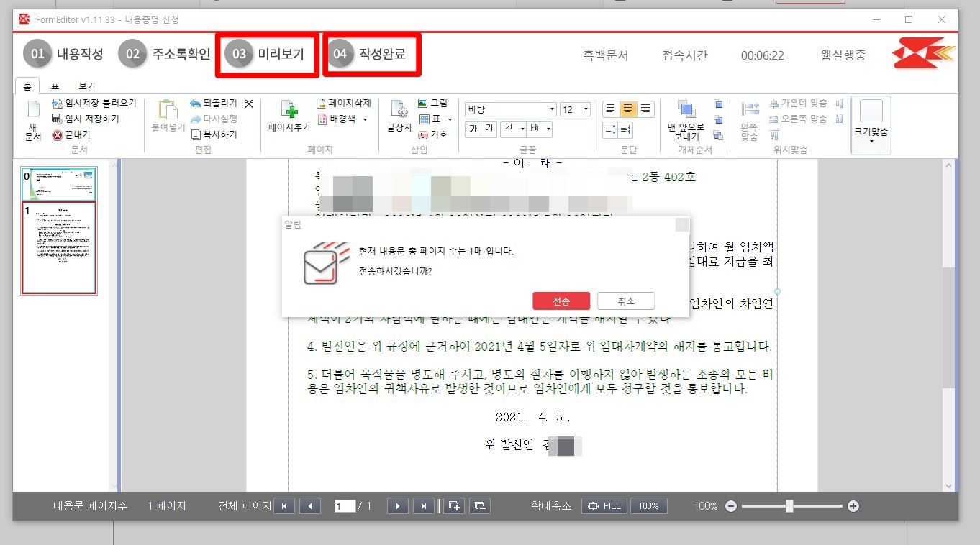Click top small object-order icon beside 맨 앞으로 보내기

[x=718, y=104]
